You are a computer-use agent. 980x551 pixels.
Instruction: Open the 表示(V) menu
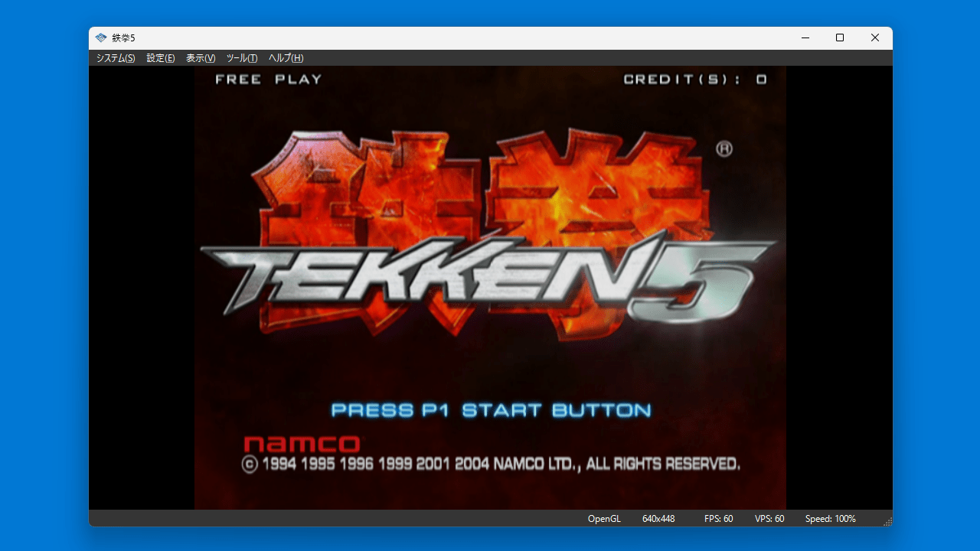[x=201, y=58]
